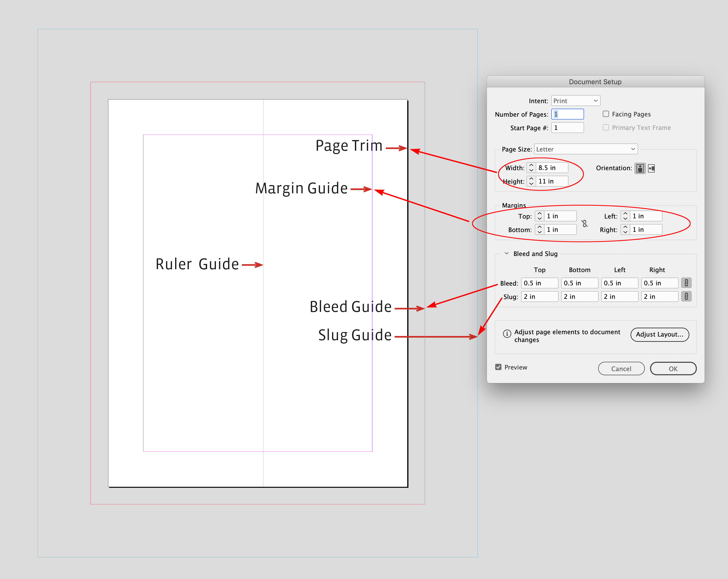Click the OK button
728x579 pixels.
coord(673,369)
